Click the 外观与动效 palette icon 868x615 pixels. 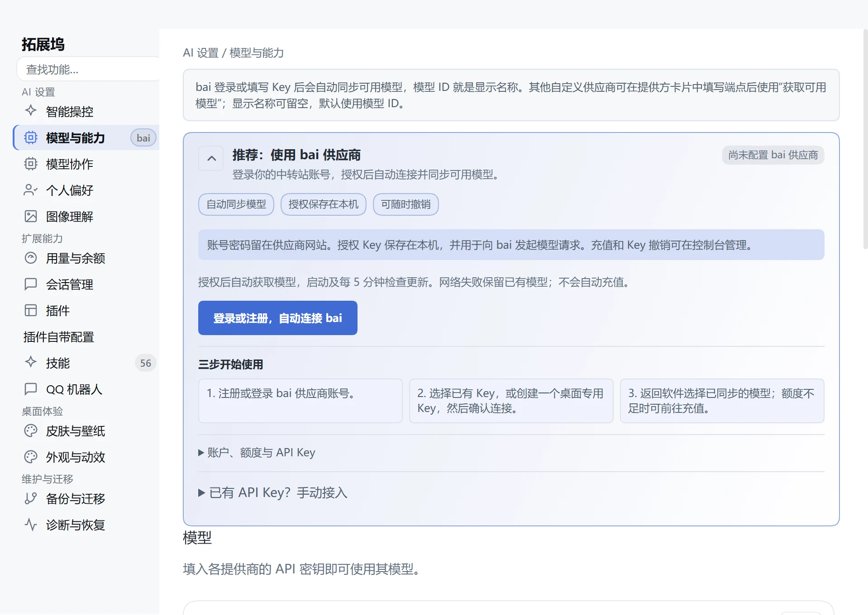[31, 457]
